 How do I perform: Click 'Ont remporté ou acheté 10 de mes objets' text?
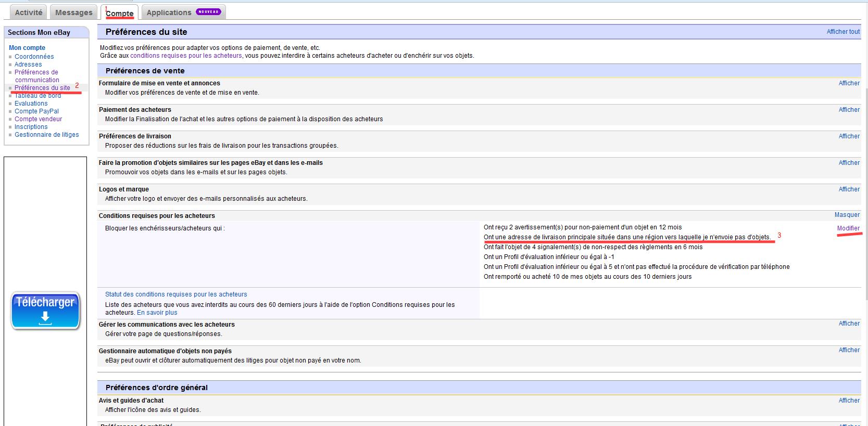(587, 277)
